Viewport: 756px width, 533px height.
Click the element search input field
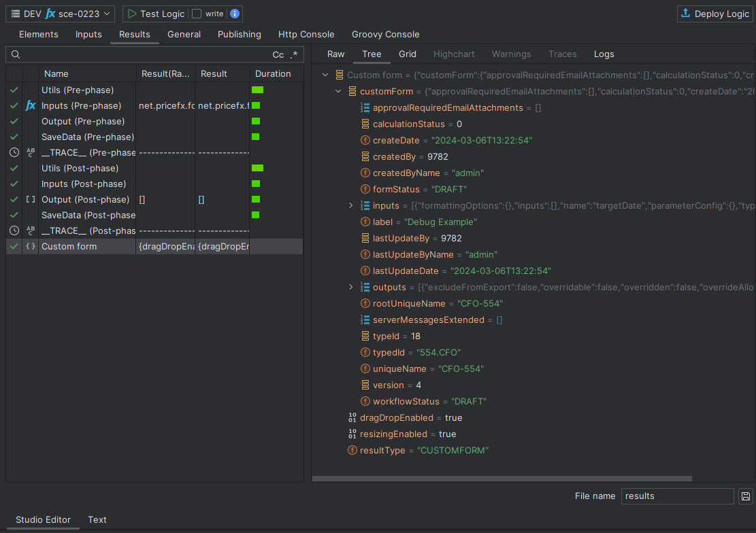point(154,54)
